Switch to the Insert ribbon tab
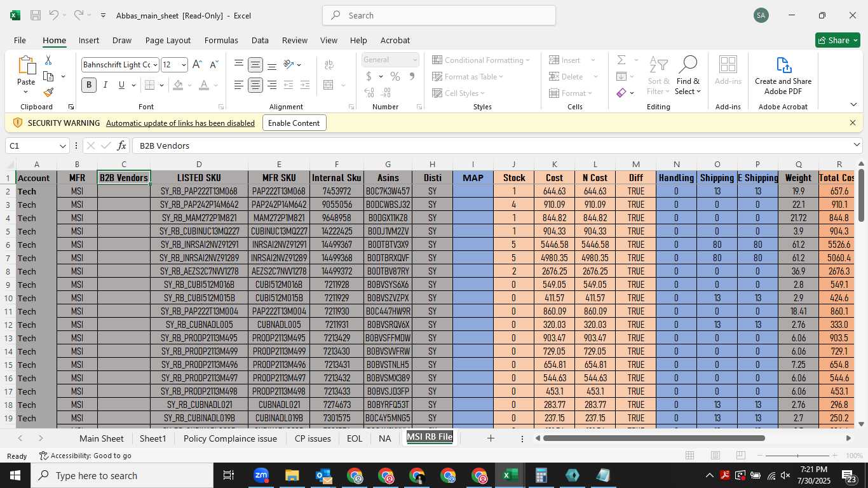This screenshot has height=488, width=868. click(x=89, y=40)
